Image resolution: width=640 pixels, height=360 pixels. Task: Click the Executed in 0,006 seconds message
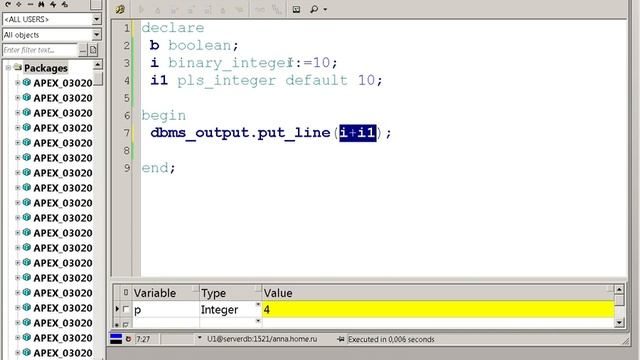pos(391,339)
